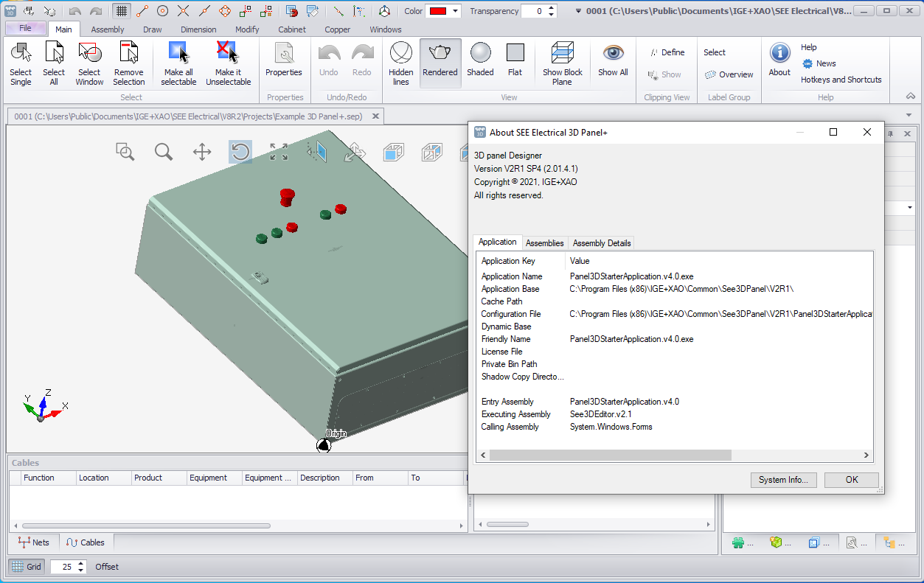Image resolution: width=924 pixels, height=583 pixels.
Task: Open the Modify ribbon tab
Action: [247, 29]
